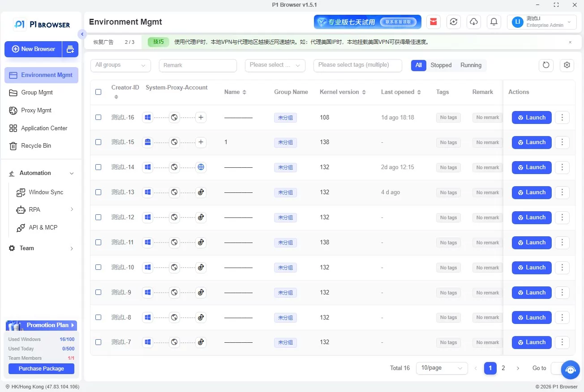
Task: Click the add account plus icon for 测试L-16
Action: click(201, 118)
